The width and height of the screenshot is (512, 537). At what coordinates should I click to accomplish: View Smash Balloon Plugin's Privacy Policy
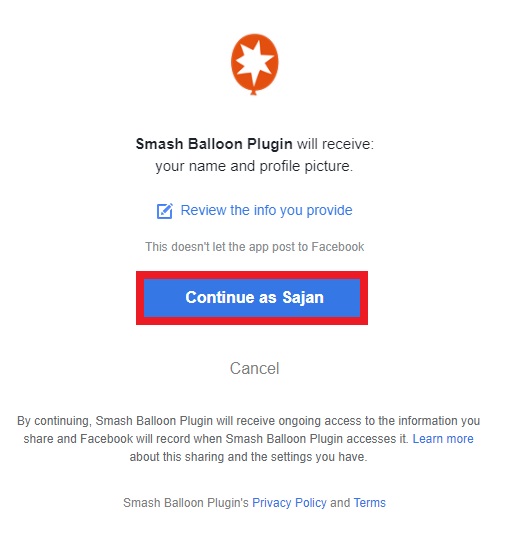pyautogui.click(x=289, y=503)
